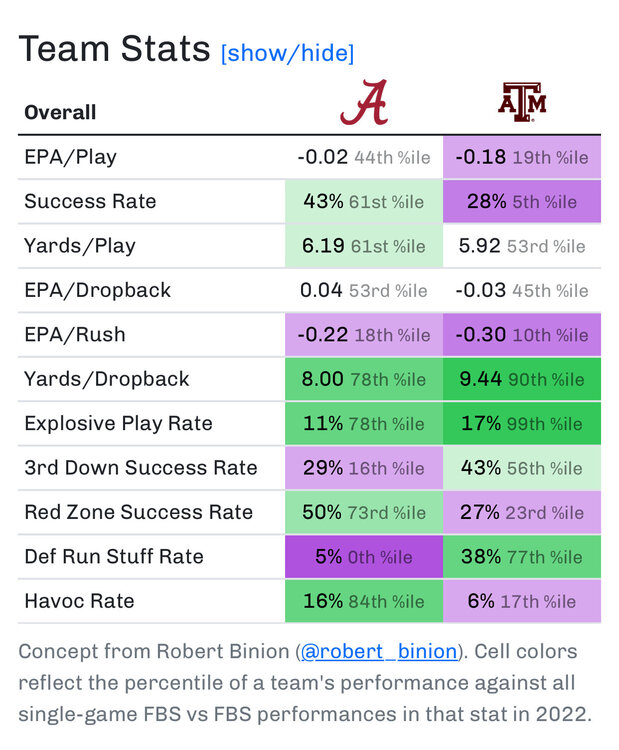Click Alabama's Def Run Stuff Rate purple cell
Image resolution: width=619 pixels, height=750 pixels.
point(363,557)
